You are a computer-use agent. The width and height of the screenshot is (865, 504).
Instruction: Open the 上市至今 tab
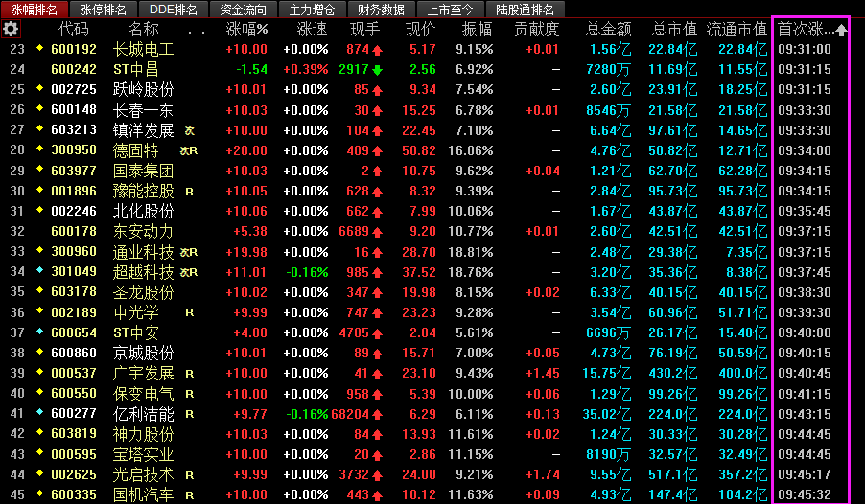pyautogui.click(x=450, y=10)
